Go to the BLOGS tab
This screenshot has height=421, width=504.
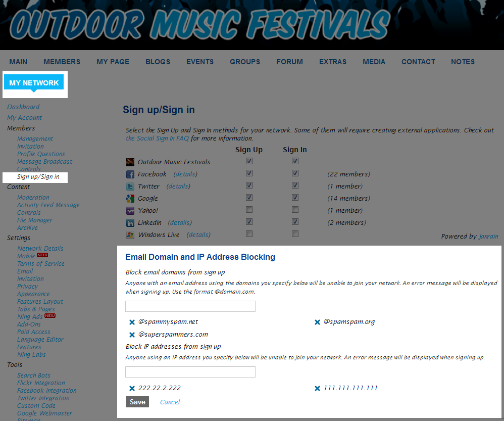158,62
